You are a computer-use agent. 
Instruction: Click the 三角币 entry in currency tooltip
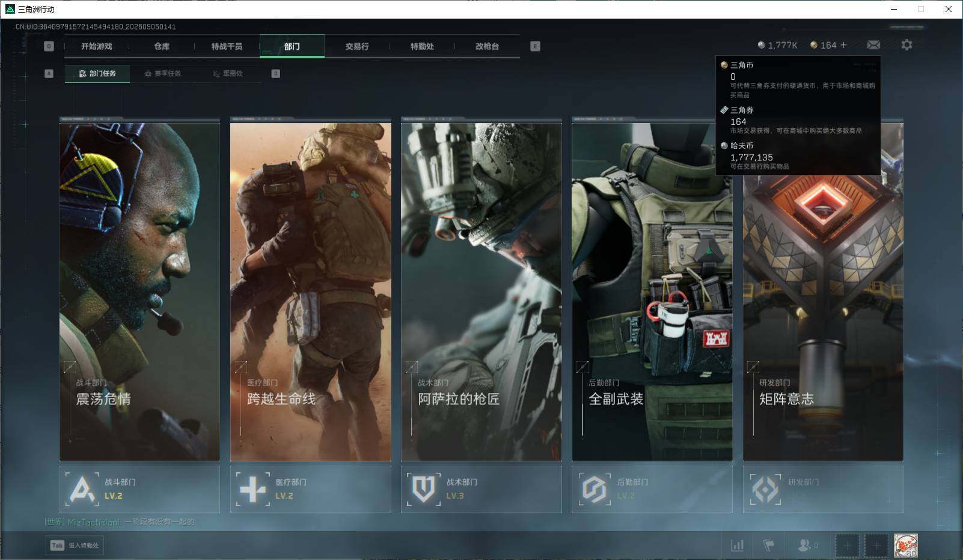click(798, 79)
